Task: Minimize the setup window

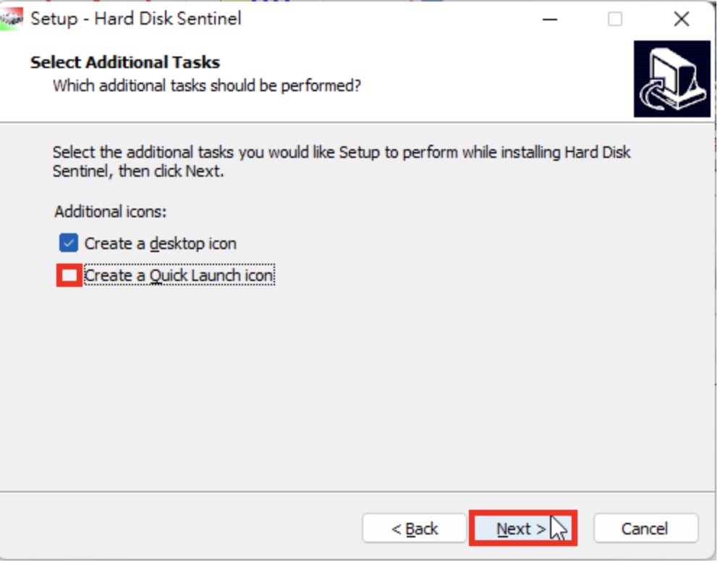Action: [550, 19]
